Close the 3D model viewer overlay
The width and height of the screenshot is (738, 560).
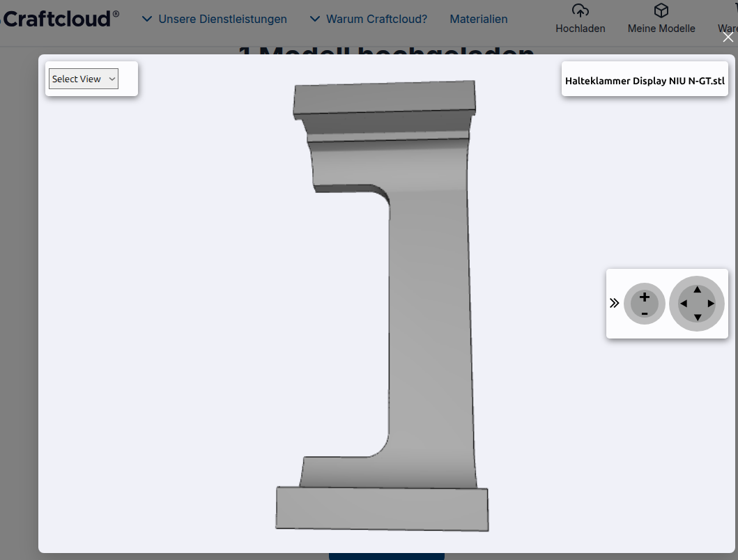[728, 37]
